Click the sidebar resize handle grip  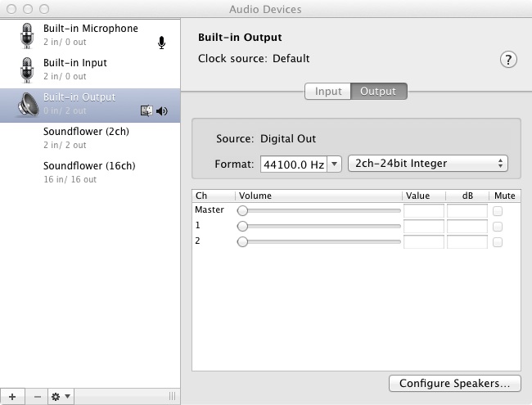click(173, 396)
